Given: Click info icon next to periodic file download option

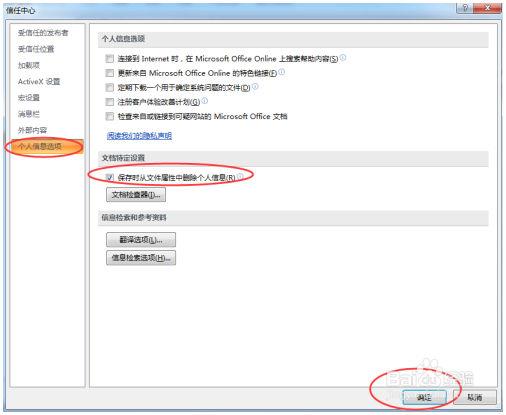Looking at the screenshot, I should (255, 87).
